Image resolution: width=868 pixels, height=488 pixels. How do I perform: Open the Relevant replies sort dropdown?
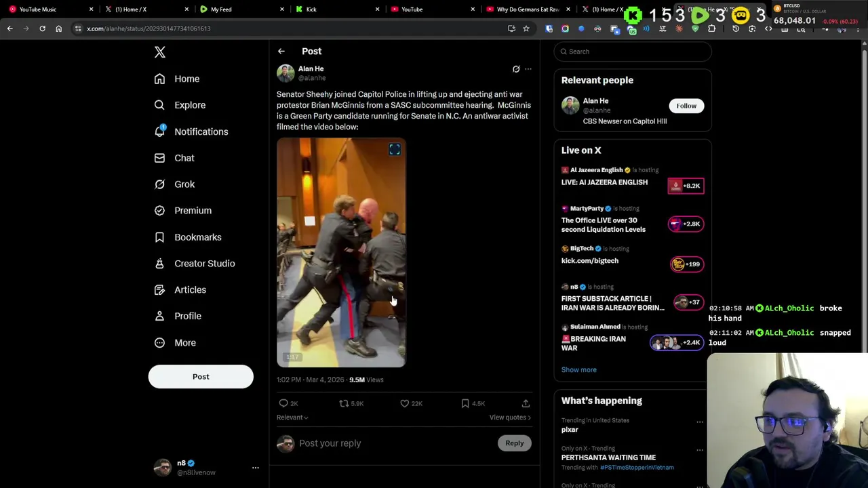(x=292, y=418)
